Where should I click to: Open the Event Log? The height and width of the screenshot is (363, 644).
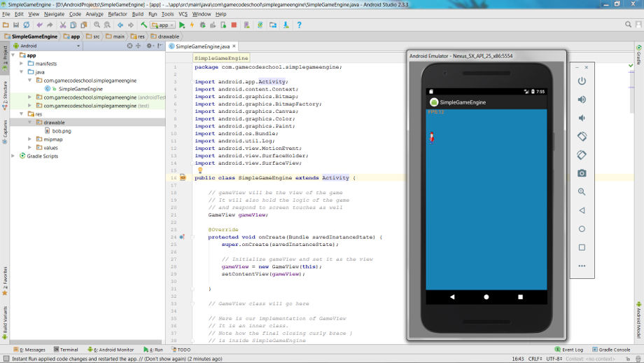569,350
